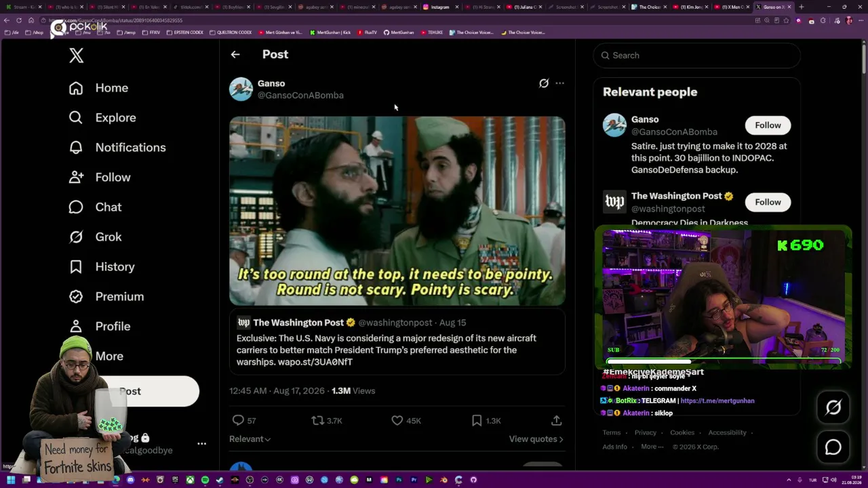Like the post with 45K likes
Screen dimensions: 868x488
point(397,421)
